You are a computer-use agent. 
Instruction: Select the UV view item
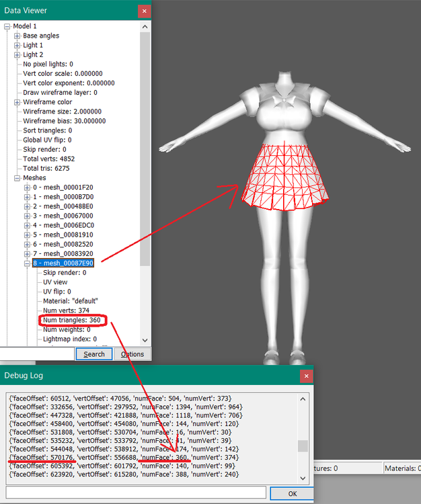pyautogui.click(x=55, y=282)
